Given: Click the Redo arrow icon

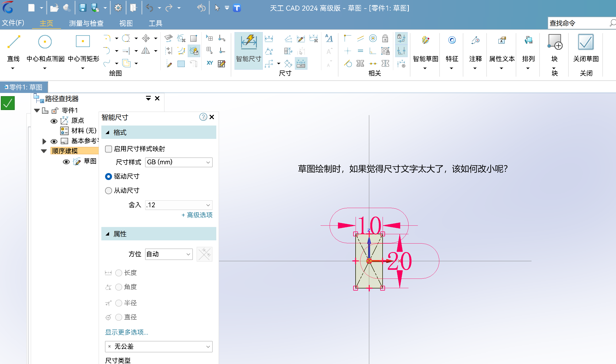Looking at the screenshot, I should 169,8.
